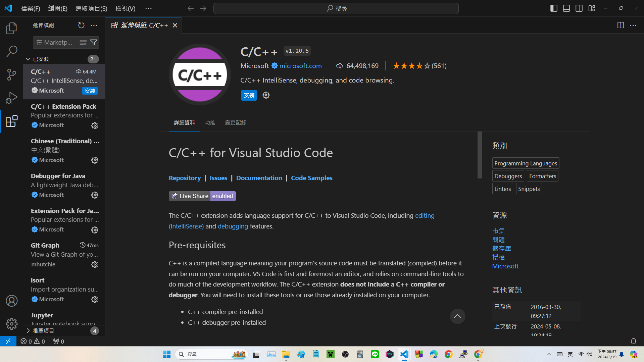This screenshot has width=644, height=362.
Task: Click the Documentation link
Action: (259, 178)
